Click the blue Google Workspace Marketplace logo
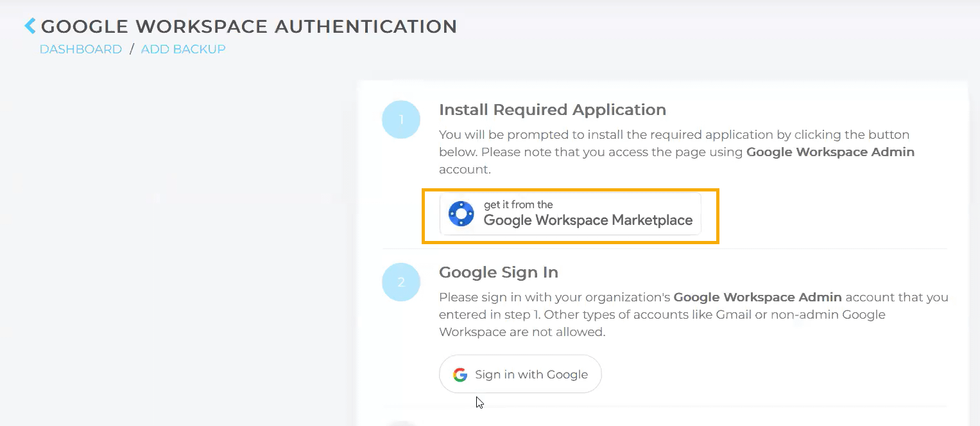The image size is (980, 426). click(x=461, y=213)
